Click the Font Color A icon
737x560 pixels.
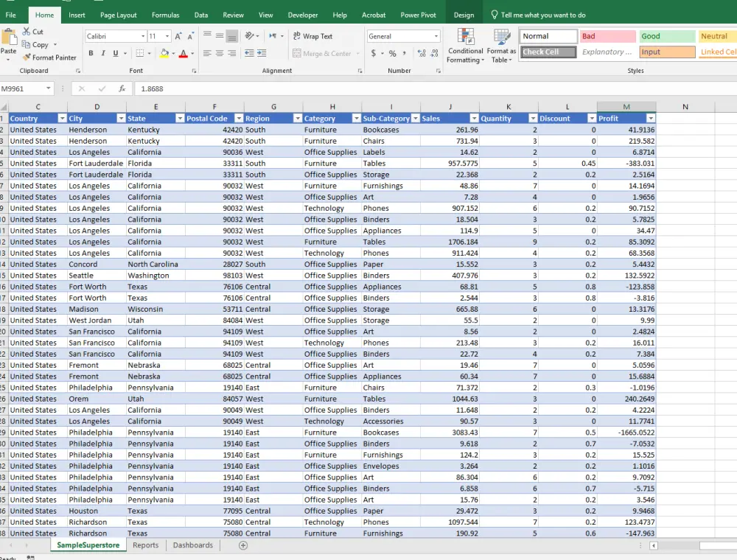[184, 53]
